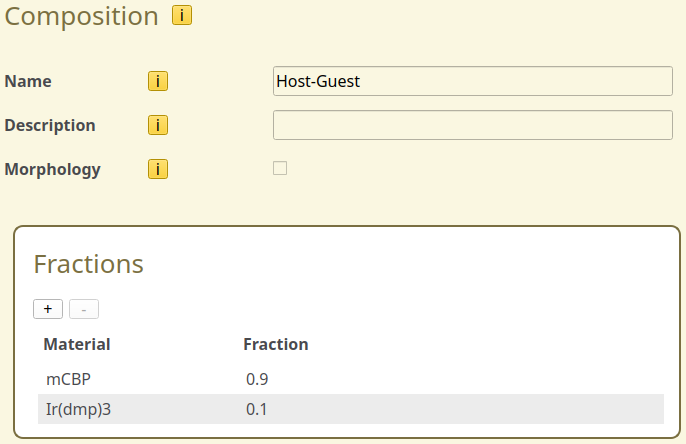
Task: Click the Morphology label text
Action: 53,169
